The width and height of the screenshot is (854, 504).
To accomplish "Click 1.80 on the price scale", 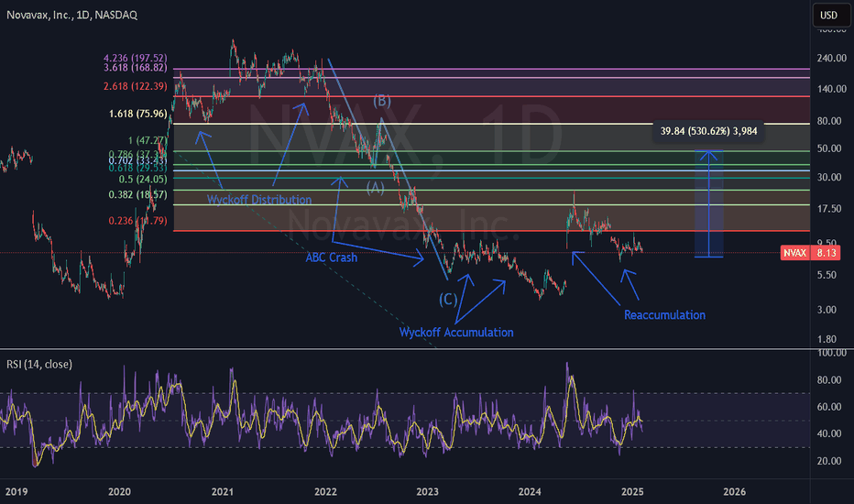I will point(827,339).
